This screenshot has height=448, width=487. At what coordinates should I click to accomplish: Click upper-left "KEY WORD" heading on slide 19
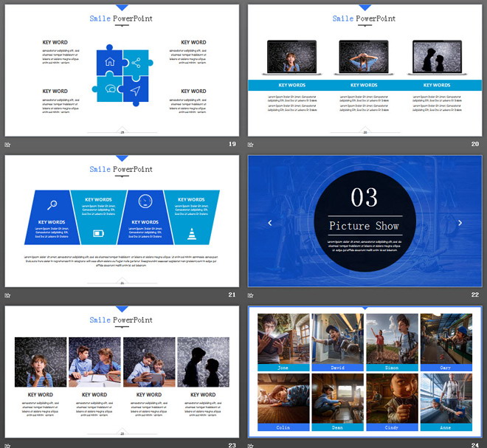click(55, 42)
